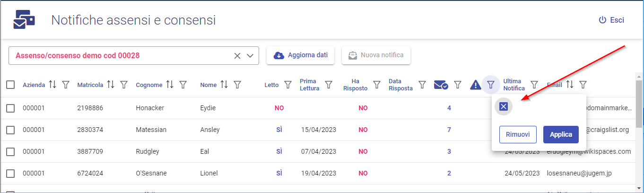Toggle the select-all header checkbox
The image size is (644, 193).
click(10, 85)
